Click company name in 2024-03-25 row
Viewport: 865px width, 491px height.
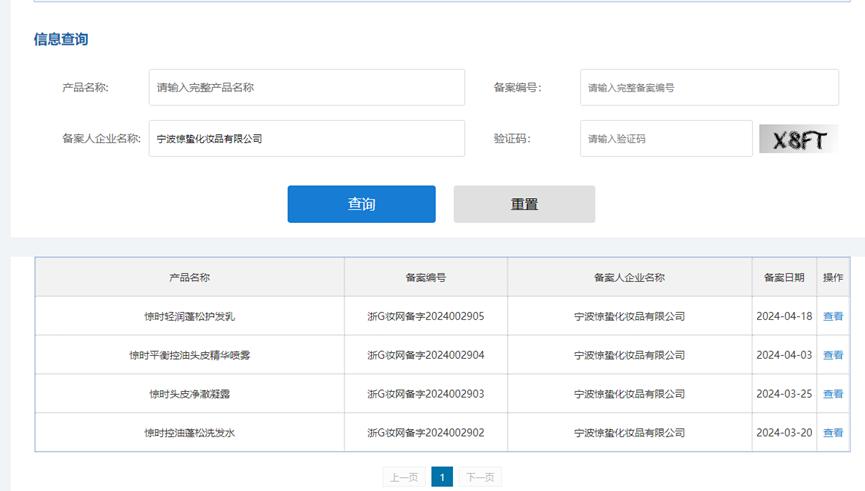coord(629,394)
